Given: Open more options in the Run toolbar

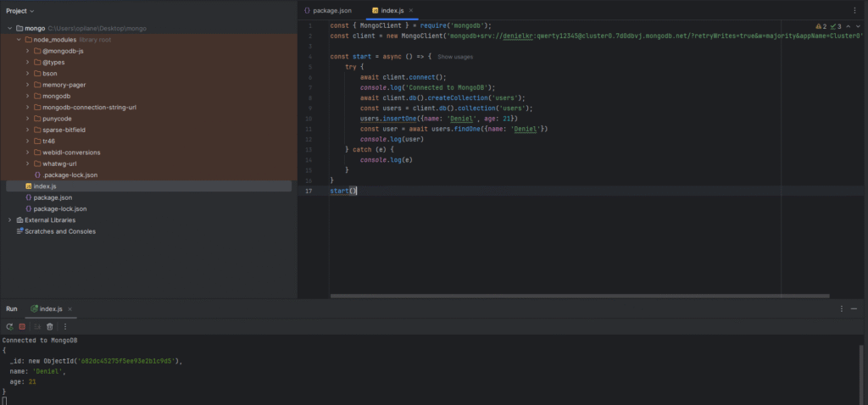Looking at the screenshot, I should point(65,326).
